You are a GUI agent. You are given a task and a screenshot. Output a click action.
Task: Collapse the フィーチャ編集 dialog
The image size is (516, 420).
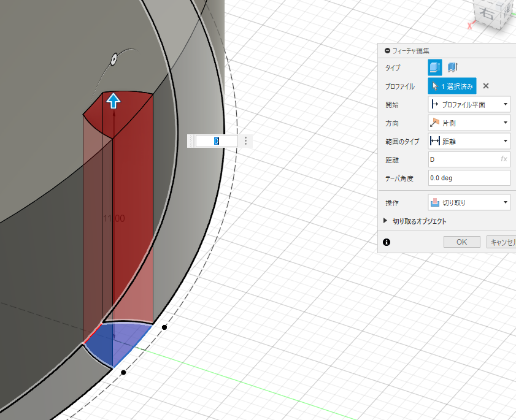[x=387, y=51]
